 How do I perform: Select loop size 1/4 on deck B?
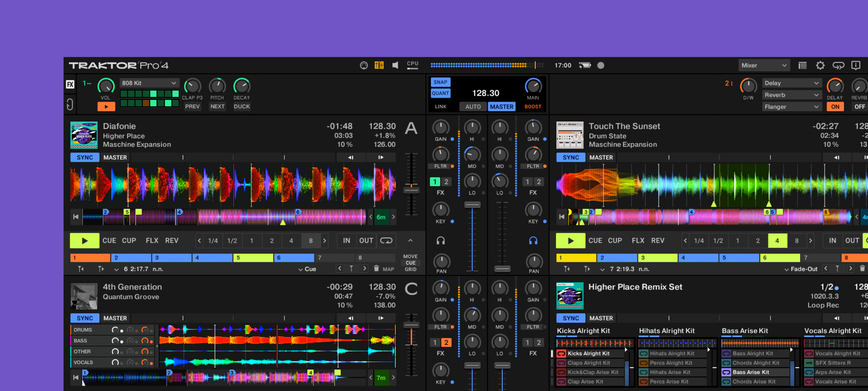point(699,241)
